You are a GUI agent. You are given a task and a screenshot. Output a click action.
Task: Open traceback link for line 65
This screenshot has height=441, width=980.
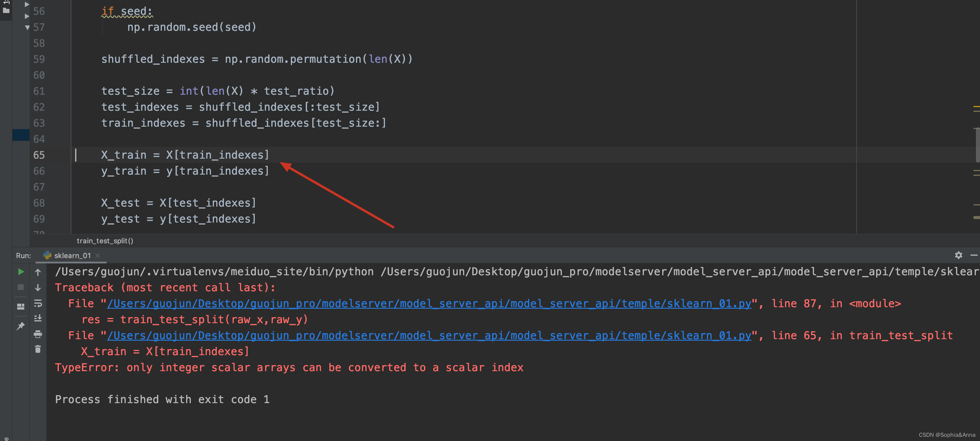pos(429,336)
